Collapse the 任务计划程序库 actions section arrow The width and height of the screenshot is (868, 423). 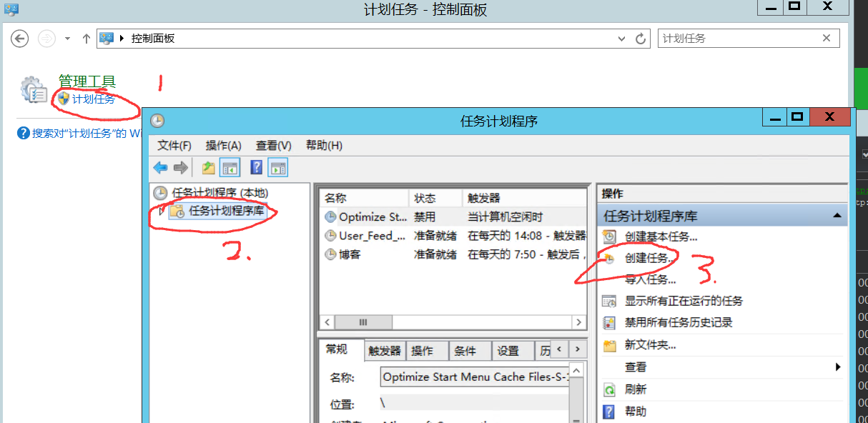[837, 216]
